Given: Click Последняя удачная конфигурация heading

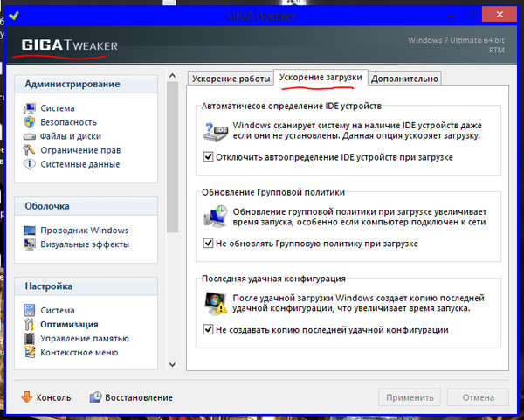Looking at the screenshot, I should pos(273,279).
